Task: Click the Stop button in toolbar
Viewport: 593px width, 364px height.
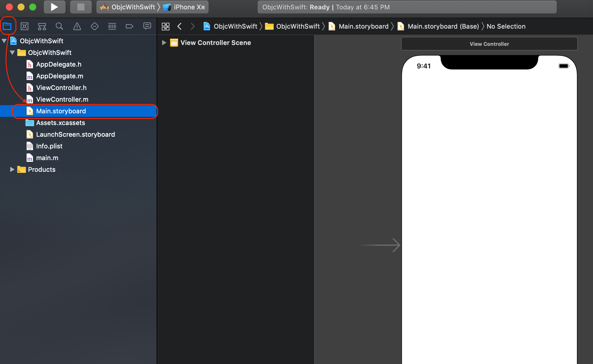Action: [x=81, y=7]
